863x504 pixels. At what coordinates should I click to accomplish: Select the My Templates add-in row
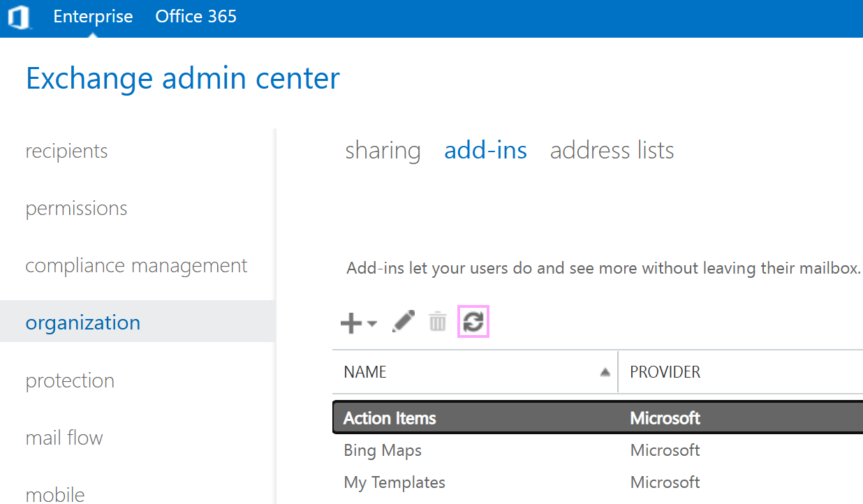(x=394, y=482)
